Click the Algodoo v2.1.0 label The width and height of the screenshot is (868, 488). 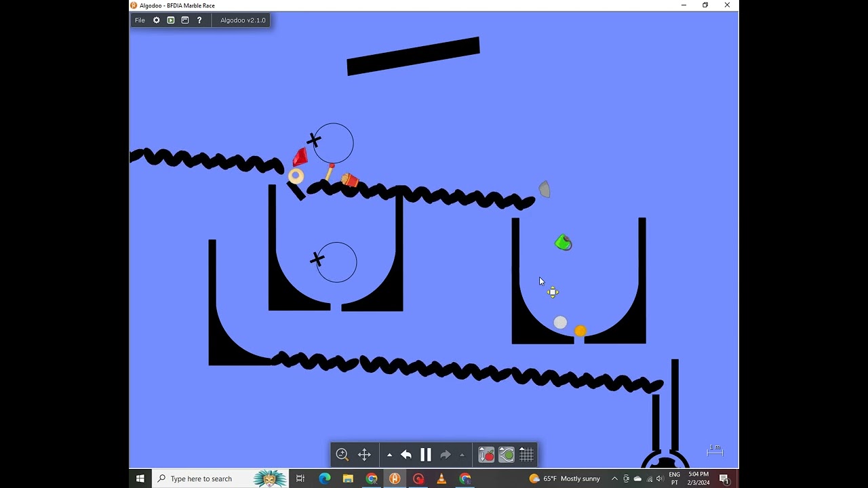pyautogui.click(x=243, y=20)
